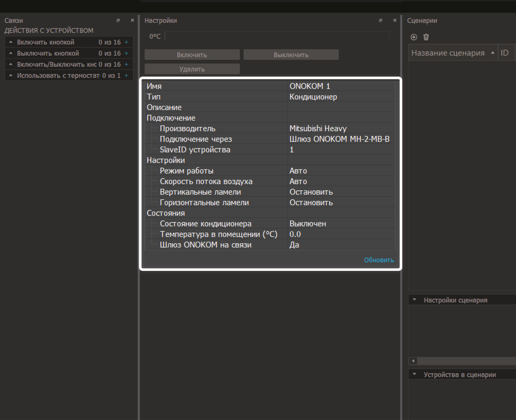
Task: Collapse 'Включить/Выключить' action row
Action: coord(11,64)
